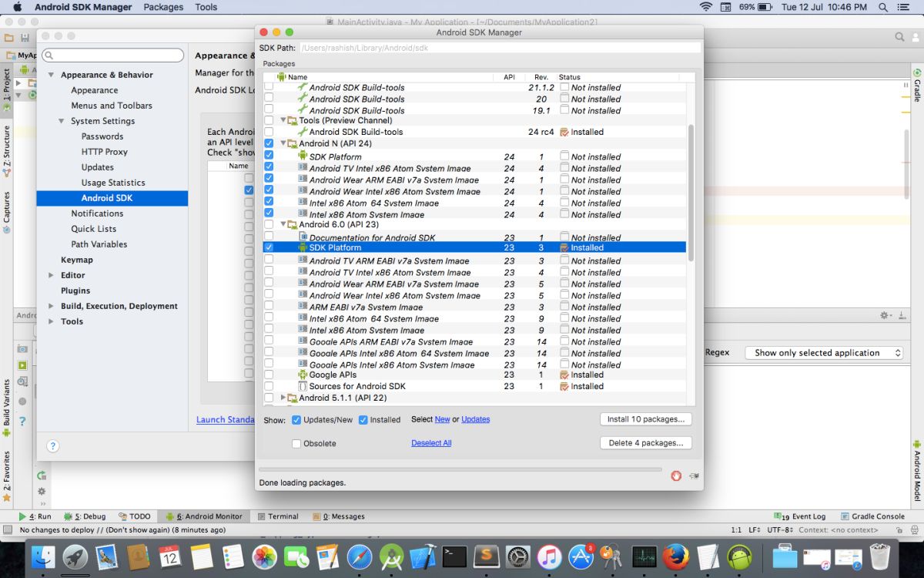Click the blue question mark icon in Android Monitor
924x578 pixels.
click(22, 421)
